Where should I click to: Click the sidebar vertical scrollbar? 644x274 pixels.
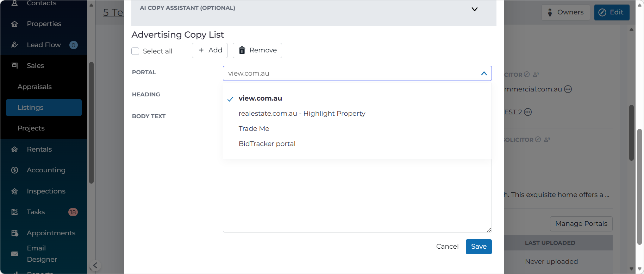(x=92, y=123)
